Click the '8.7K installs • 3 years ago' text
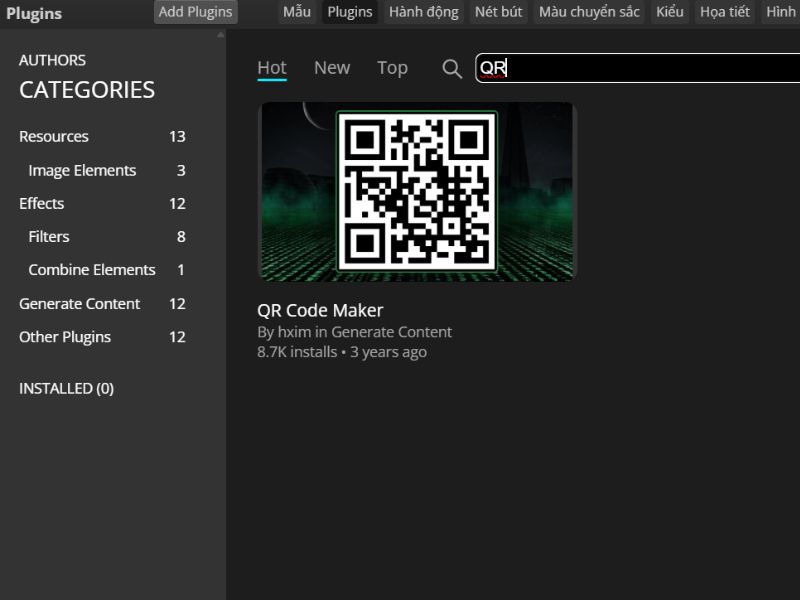The image size is (800, 600). 342,352
